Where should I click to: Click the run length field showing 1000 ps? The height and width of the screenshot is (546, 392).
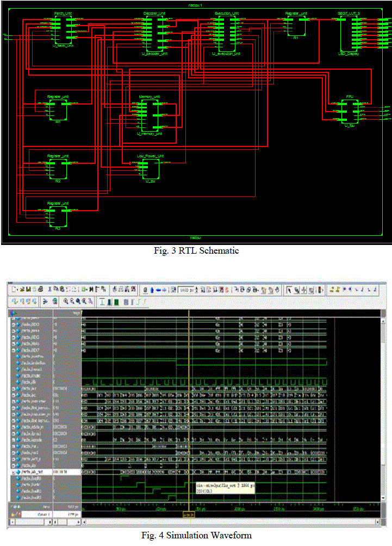(188, 290)
